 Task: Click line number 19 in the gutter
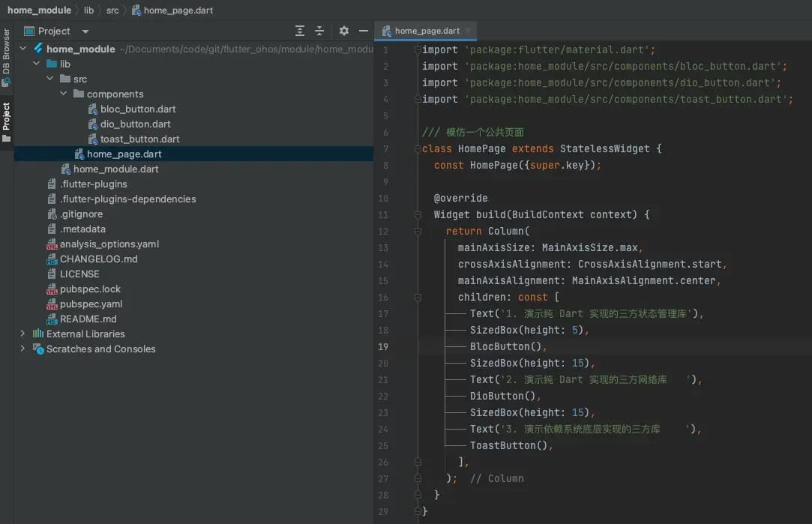tap(383, 346)
